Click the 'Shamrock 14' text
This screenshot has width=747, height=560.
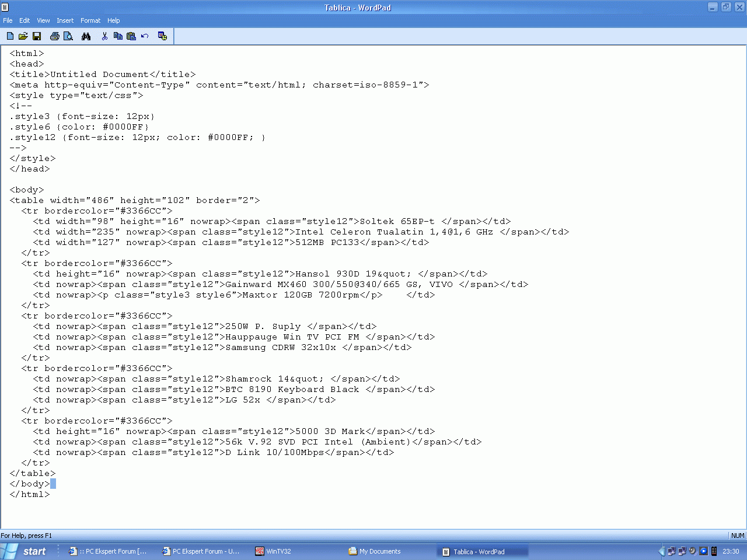click(x=257, y=379)
